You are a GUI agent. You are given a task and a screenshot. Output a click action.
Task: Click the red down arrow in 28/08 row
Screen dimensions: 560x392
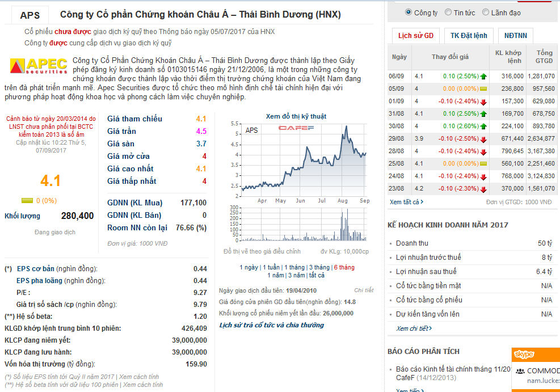tap(483, 152)
